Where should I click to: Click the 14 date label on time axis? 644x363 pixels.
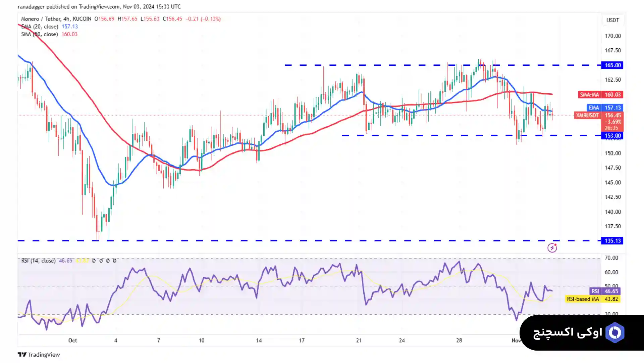click(x=259, y=341)
